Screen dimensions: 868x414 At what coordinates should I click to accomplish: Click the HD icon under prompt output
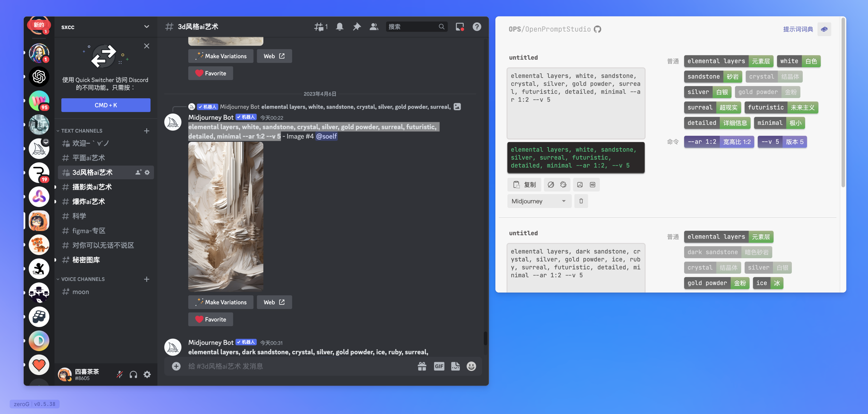[592, 185]
